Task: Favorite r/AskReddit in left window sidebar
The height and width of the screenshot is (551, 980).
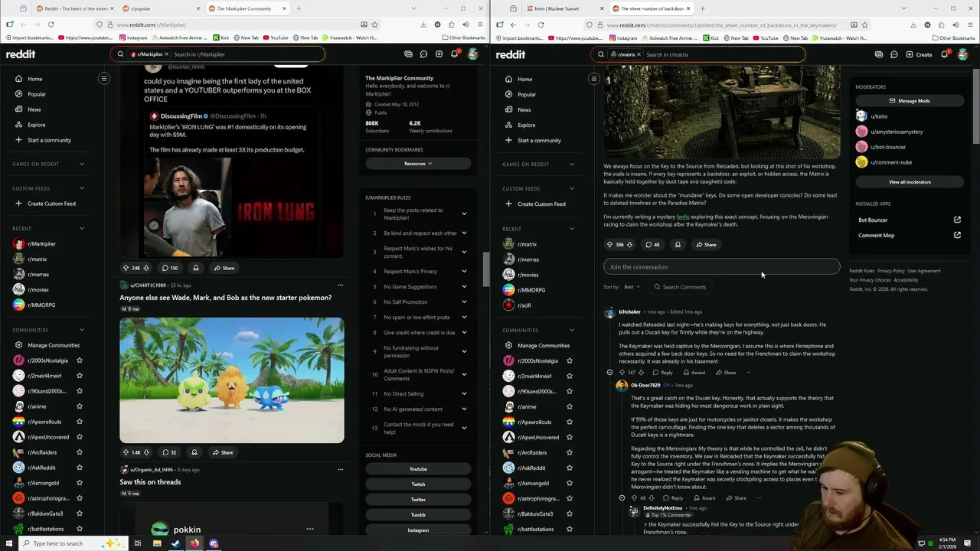Action: point(80,468)
